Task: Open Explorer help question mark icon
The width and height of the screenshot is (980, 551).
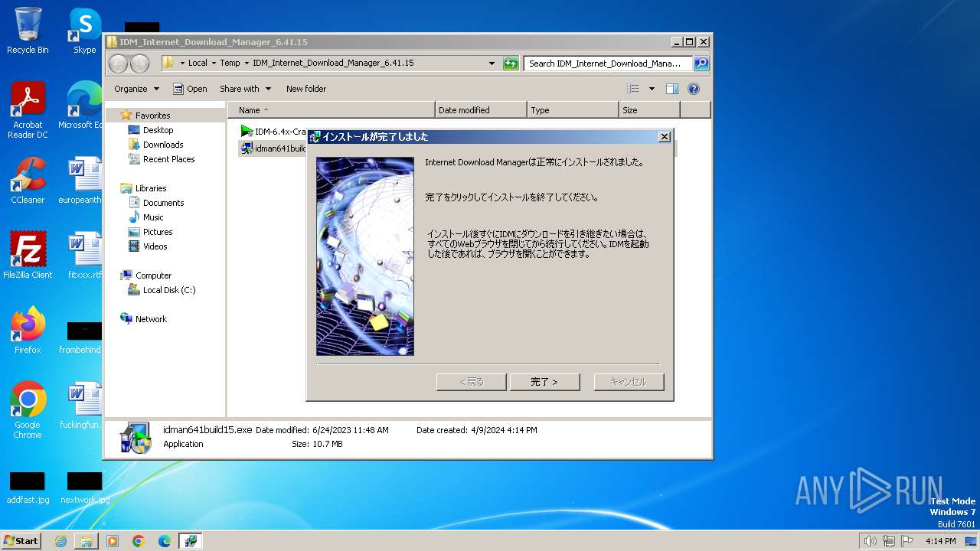Action: [x=694, y=89]
